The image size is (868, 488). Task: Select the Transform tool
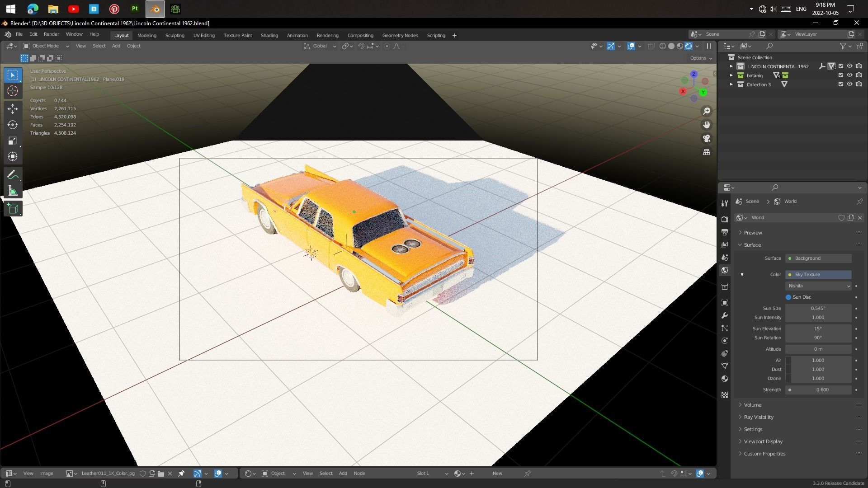tap(13, 157)
